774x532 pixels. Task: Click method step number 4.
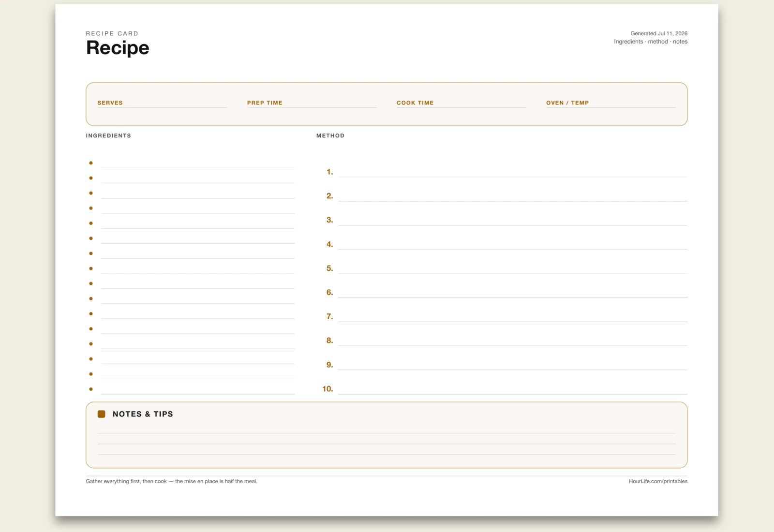329,244
